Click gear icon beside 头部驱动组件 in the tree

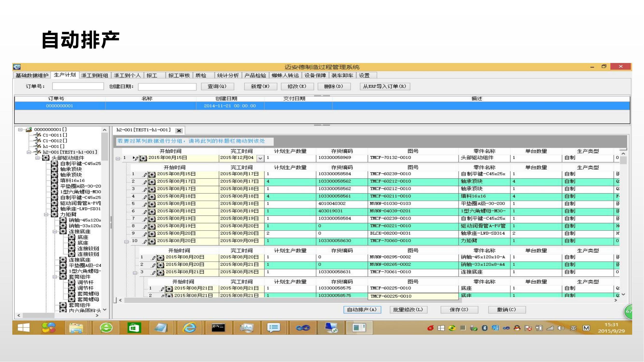click(45, 158)
